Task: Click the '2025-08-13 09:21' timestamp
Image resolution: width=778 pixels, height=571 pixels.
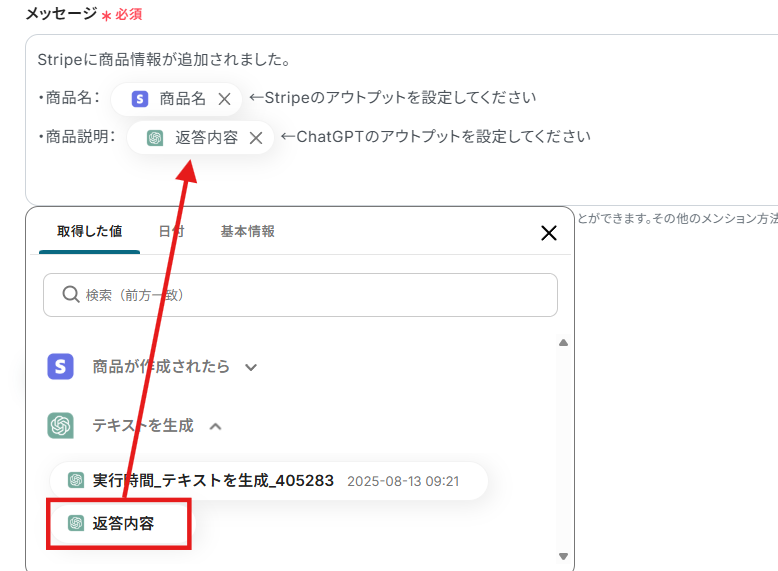Action: [x=403, y=481]
